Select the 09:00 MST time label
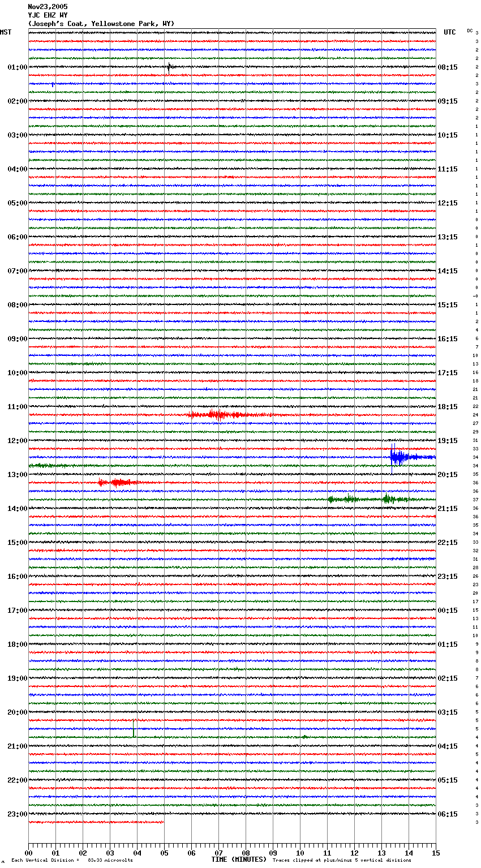481x868 pixels. pos(18,339)
